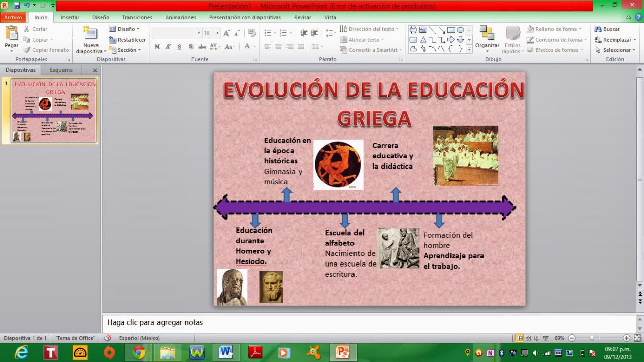
Task: Click the zoom slider handle
Action: pos(592,338)
